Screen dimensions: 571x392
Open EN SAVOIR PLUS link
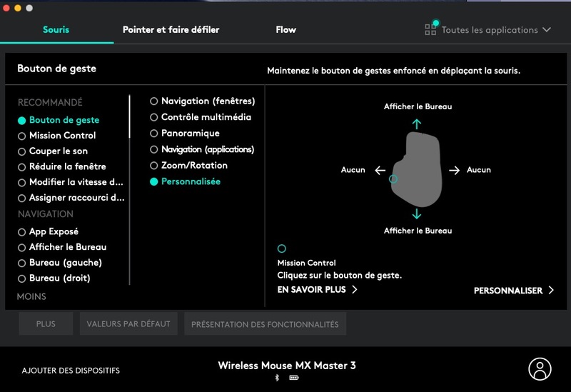[x=317, y=290]
